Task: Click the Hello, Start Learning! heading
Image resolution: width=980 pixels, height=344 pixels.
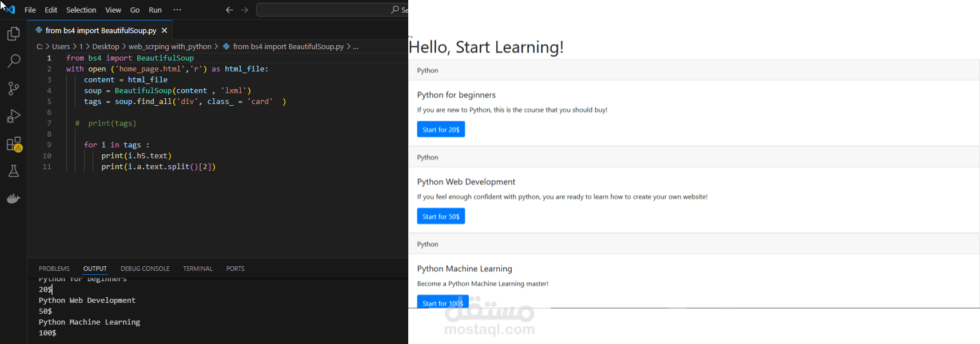Action: point(487,47)
